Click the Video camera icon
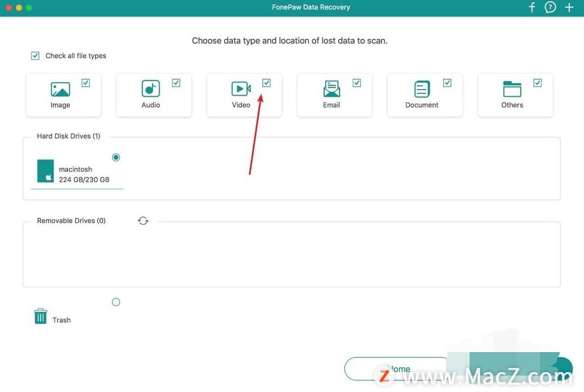Image resolution: width=584 pixels, height=392 pixels. point(241,89)
